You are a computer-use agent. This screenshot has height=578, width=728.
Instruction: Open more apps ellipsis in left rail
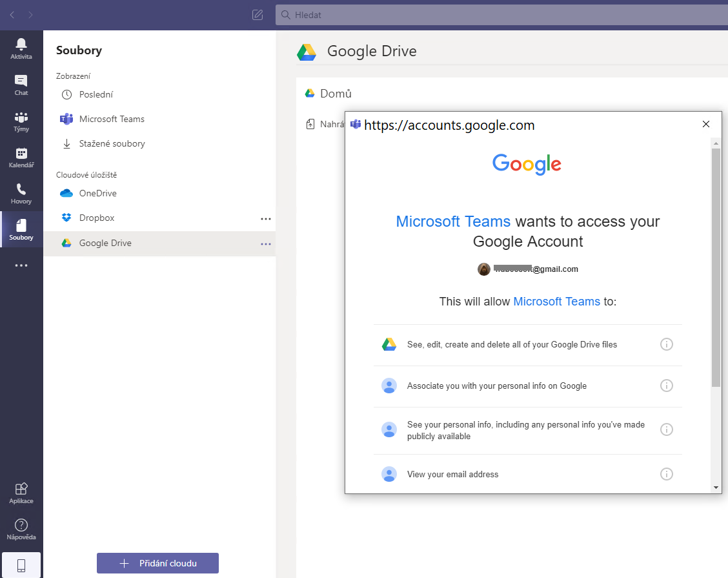21,265
